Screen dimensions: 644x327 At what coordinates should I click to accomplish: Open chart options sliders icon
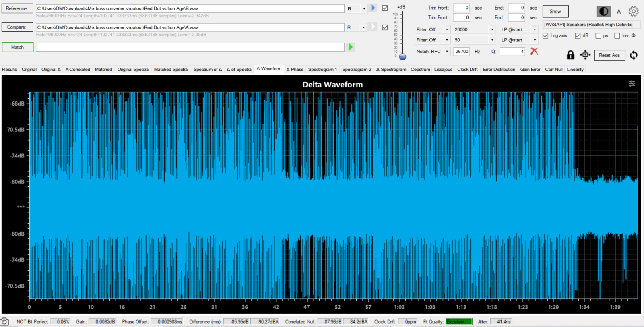click(x=632, y=83)
